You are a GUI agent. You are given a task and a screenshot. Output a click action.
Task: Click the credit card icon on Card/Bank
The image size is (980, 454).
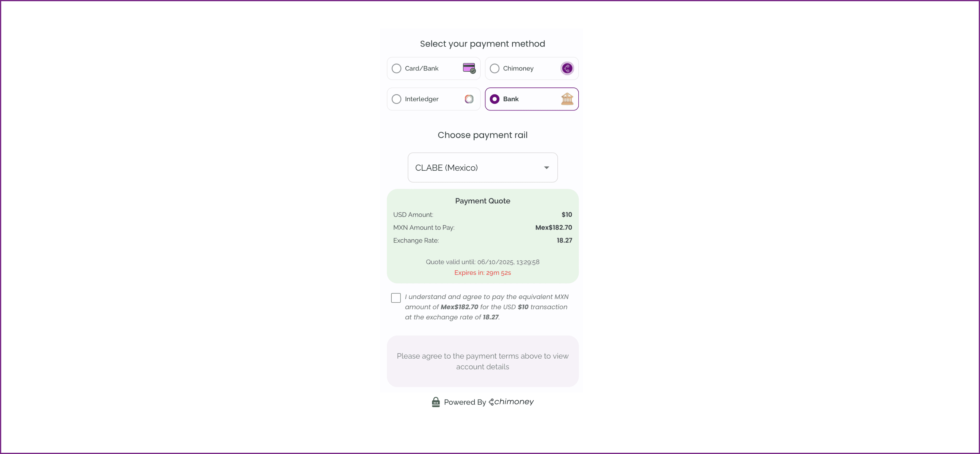pos(469,68)
